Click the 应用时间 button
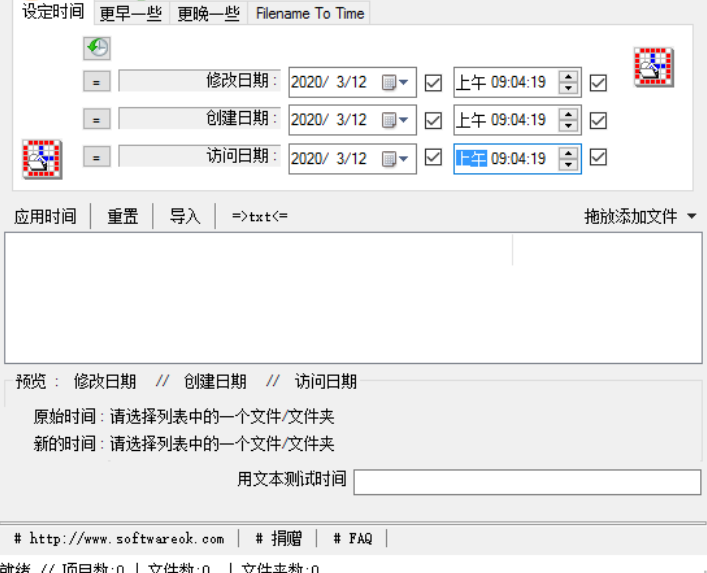The width and height of the screenshot is (707, 573). pyautogui.click(x=45, y=216)
